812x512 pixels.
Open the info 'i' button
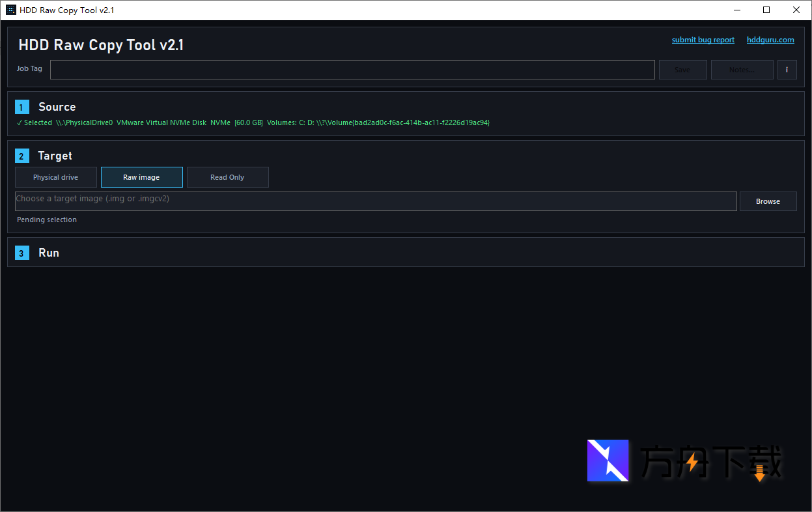click(787, 70)
